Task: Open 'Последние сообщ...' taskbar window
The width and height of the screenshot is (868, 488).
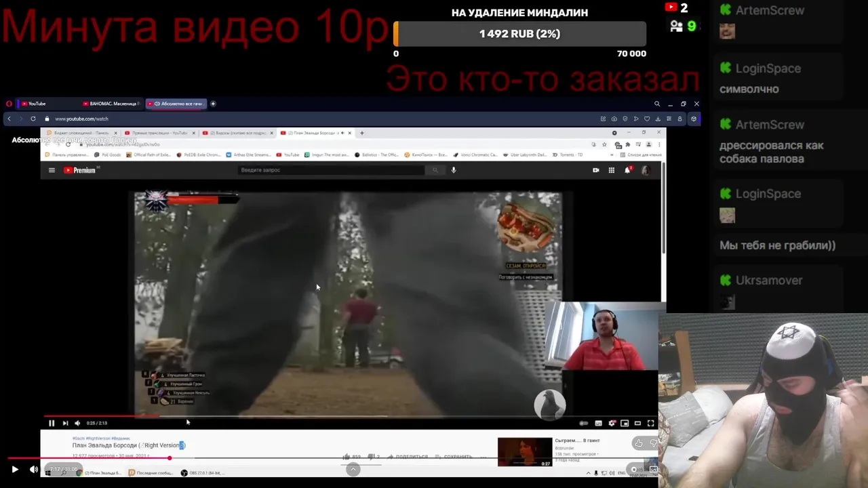Action: [x=151, y=473]
